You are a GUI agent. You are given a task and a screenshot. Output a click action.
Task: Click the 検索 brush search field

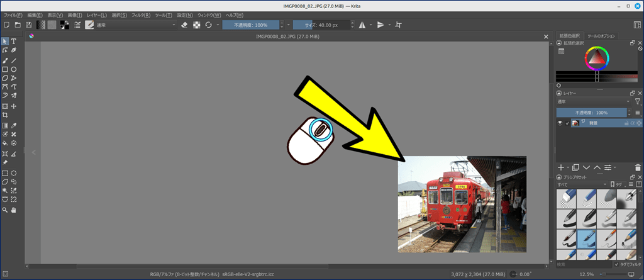coord(582,264)
